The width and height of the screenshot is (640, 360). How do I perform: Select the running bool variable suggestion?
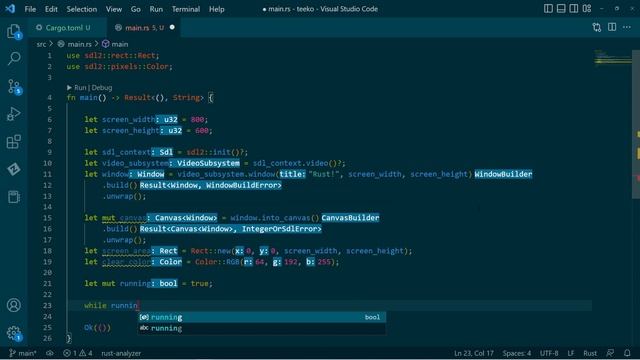click(x=262, y=317)
